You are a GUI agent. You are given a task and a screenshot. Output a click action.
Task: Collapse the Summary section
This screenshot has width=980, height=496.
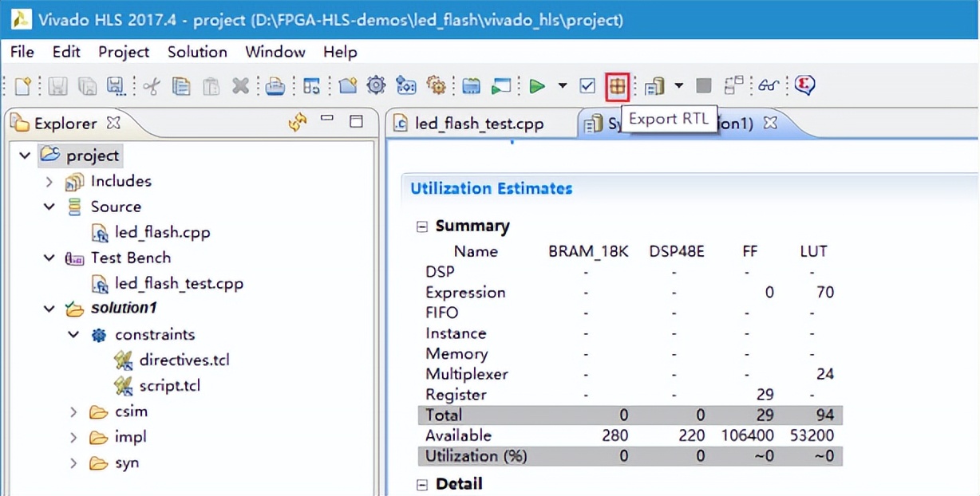pyautogui.click(x=422, y=226)
